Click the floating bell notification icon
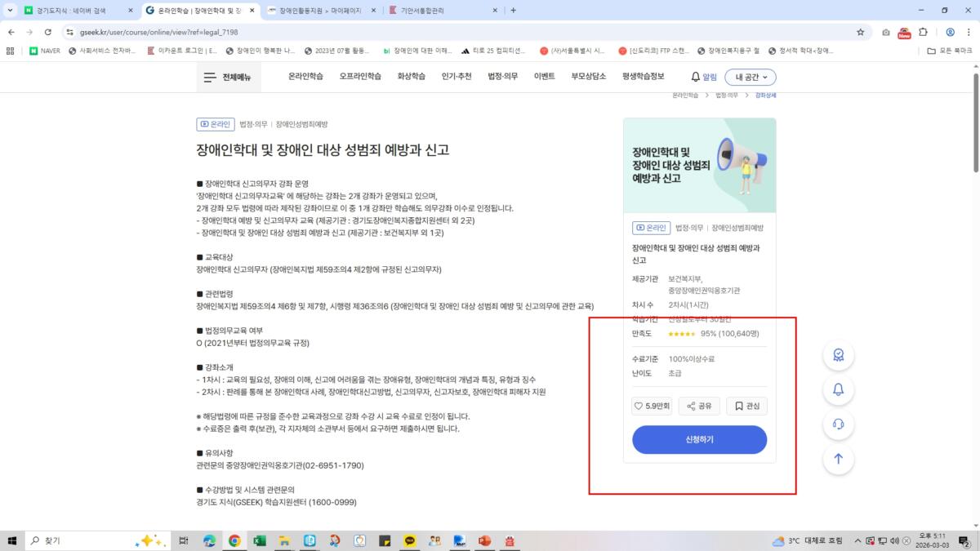 point(838,389)
